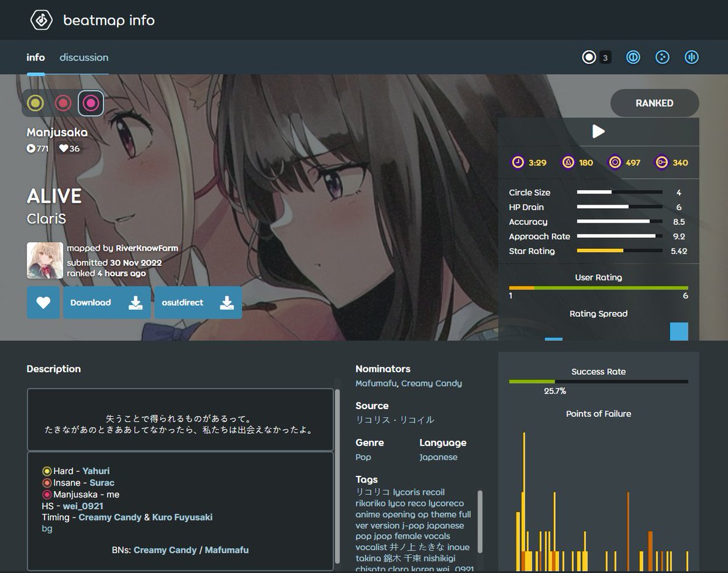The image size is (728, 573).
Task: Click the osu!direct download button
Action: click(198, 302)
